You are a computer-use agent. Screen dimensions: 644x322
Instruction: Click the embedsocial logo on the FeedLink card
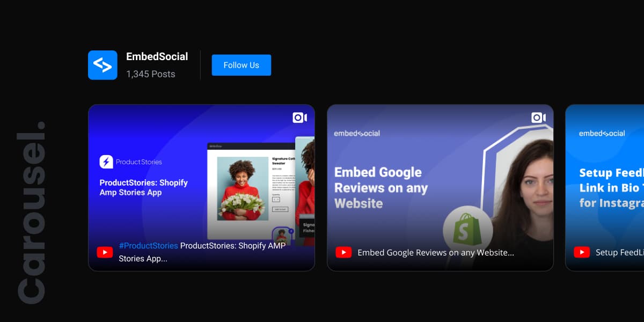click(x=602, y=133)
